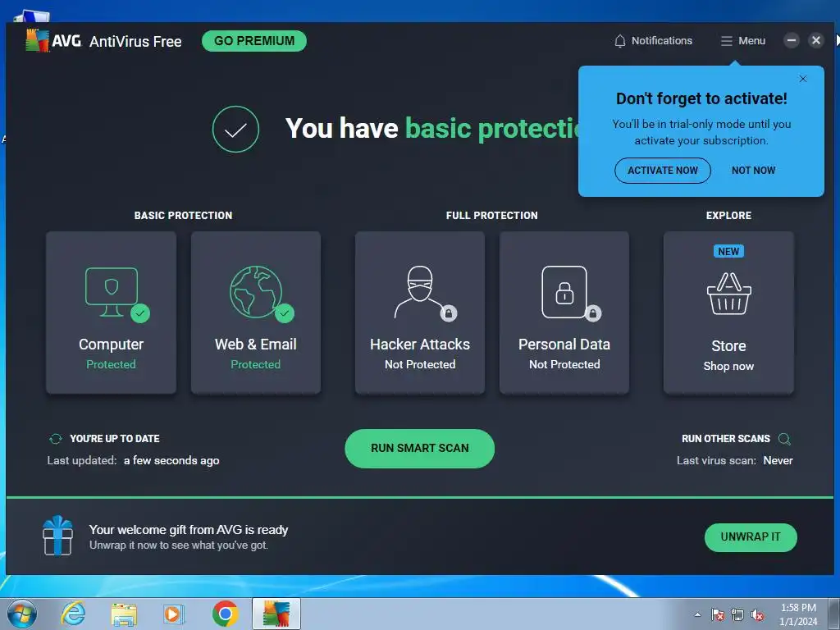The width and height of the screenshot is (840, 630).
Task: Dismiss the activation popup with its X
Action: tap(802, 79)
